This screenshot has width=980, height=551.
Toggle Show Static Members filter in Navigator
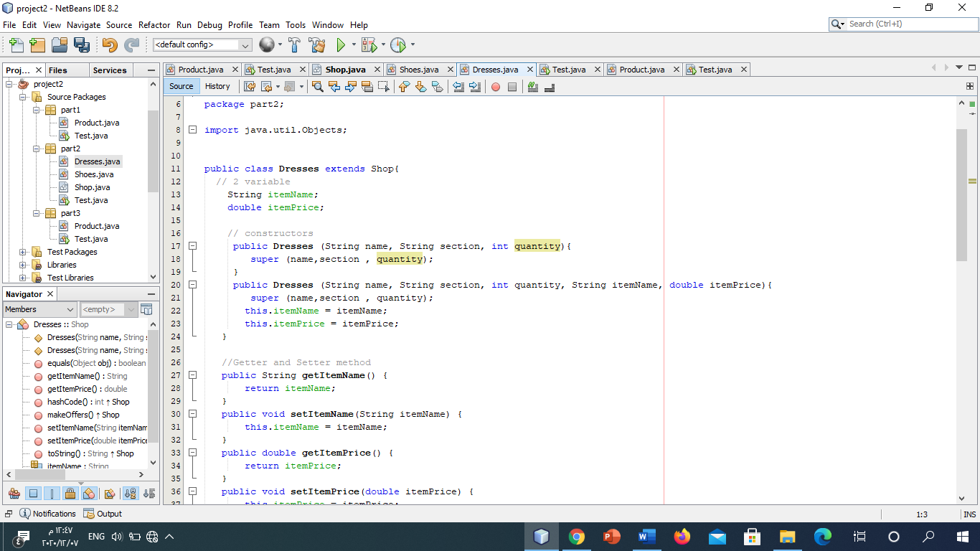52,494
